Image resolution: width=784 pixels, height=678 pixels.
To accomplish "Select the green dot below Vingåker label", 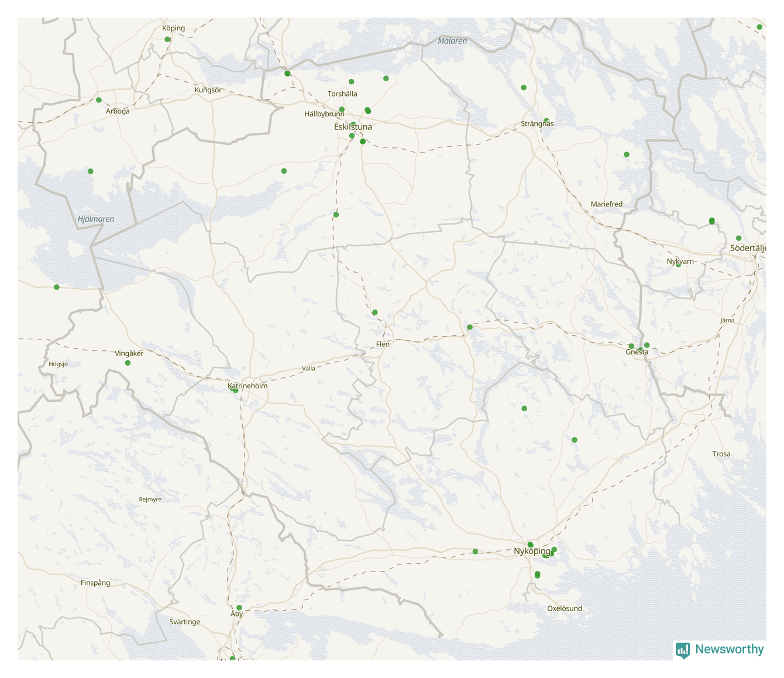I will click(x=128, y=363).
